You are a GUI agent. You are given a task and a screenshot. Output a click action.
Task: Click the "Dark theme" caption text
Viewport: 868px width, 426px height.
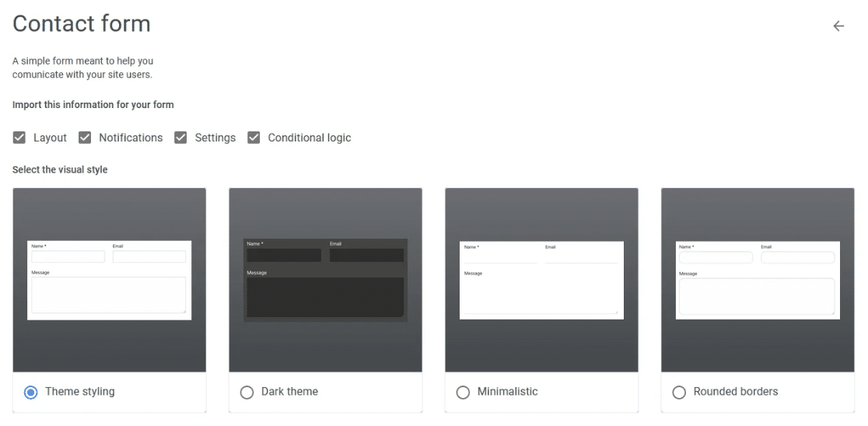(x=289, y=392)
